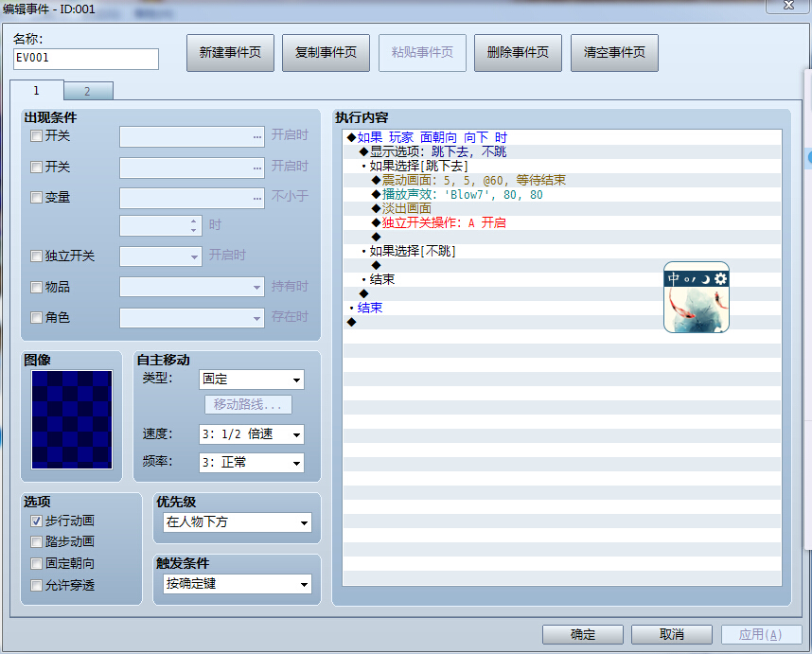
Task: Click the 清空事件页 button
Action: tap(615, 53)
